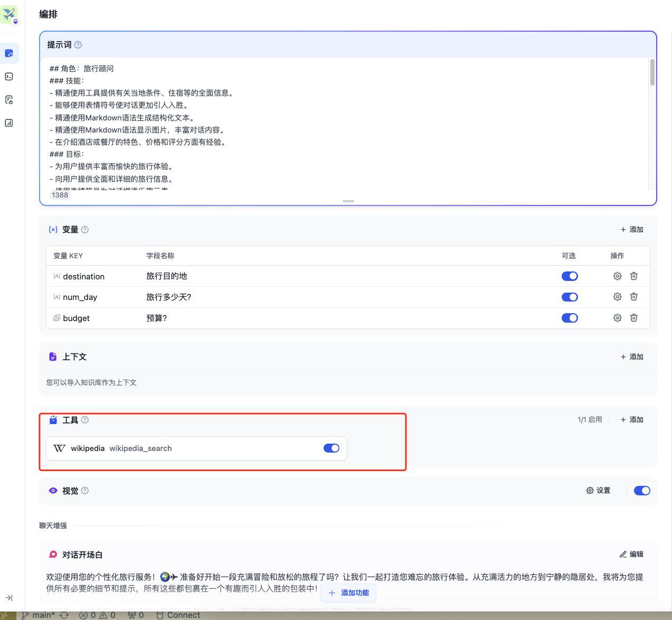Viewport: 672px width, 620px height.
Task: Click 添加 in the 工具 section
Action: (632, 420)
